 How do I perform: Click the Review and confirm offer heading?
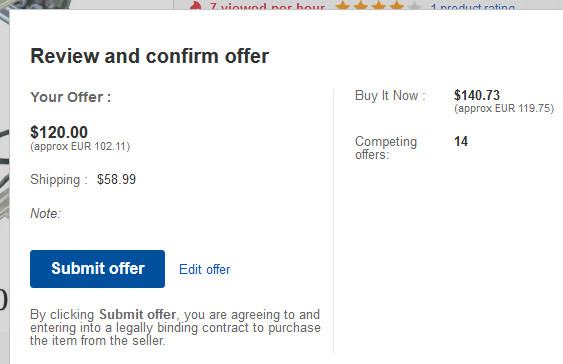coord(150,56)
